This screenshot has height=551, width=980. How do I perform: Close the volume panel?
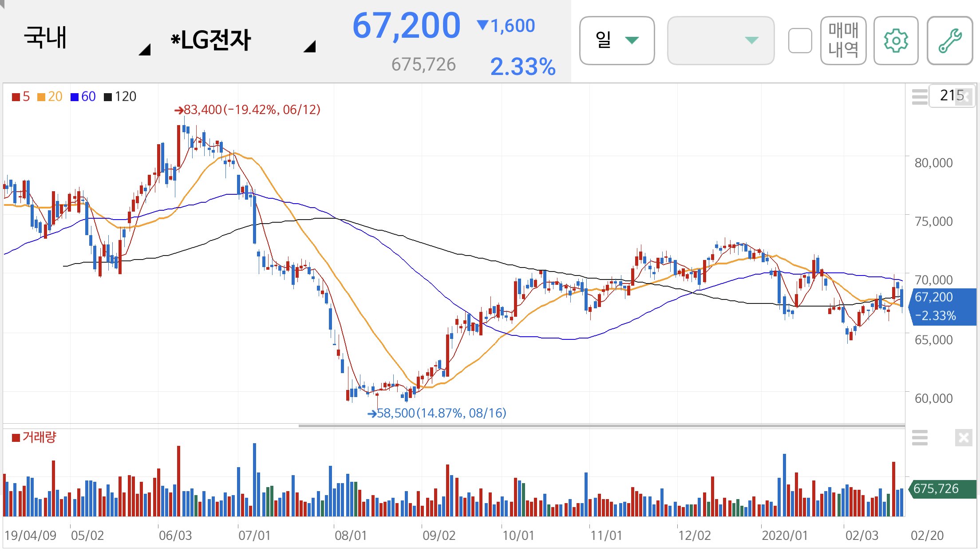(964, 438)
